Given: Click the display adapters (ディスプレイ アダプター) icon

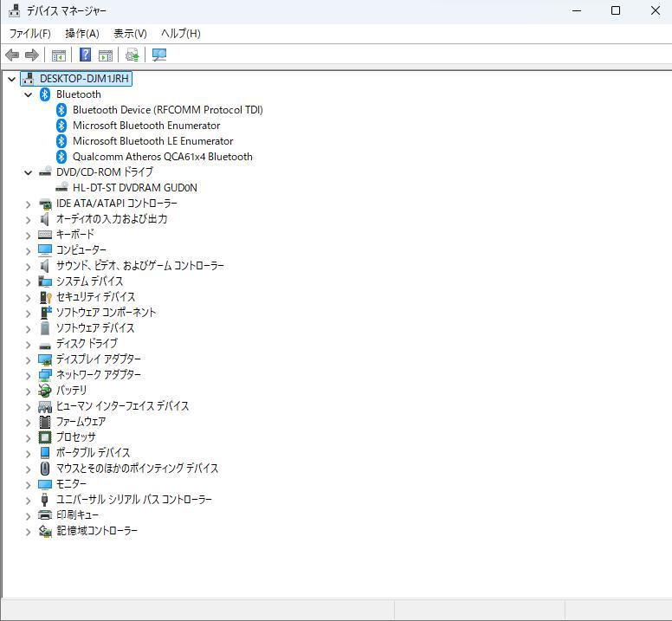Looking at the screenshot, I should 45,359.
